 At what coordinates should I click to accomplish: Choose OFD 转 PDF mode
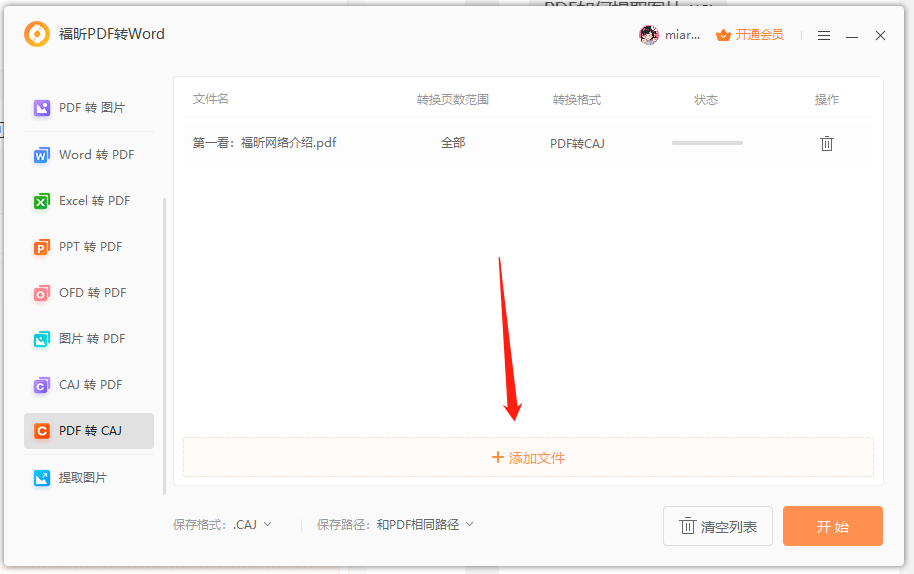click(x=89, y=293)
